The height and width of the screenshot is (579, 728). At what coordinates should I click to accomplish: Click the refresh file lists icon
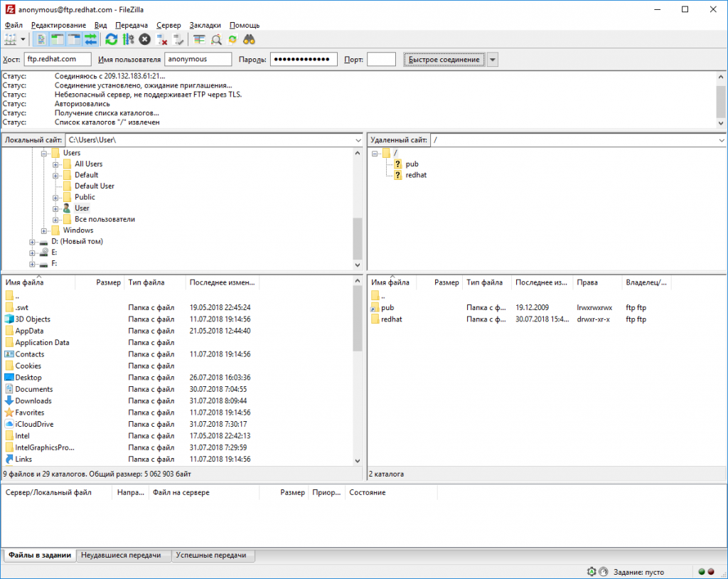(112, 39)
